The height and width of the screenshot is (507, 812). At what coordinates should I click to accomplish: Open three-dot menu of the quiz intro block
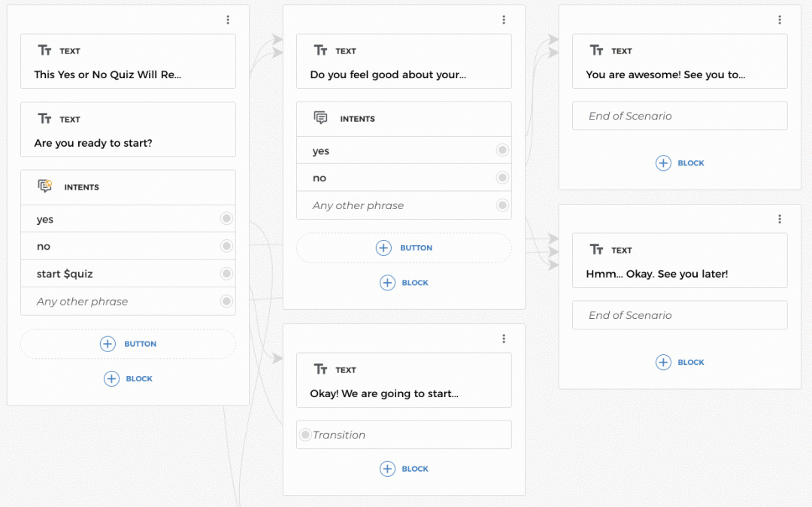(228, 20)
